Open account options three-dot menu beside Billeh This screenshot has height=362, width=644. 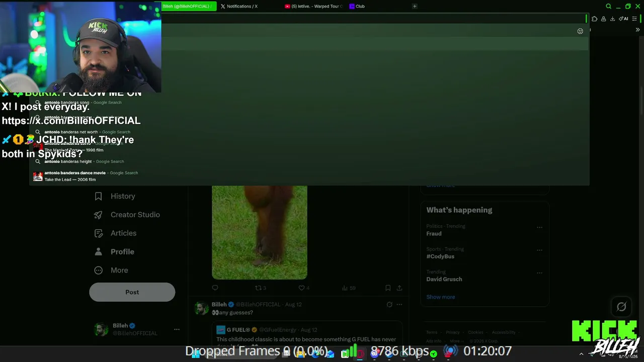click(x=177, y=329)
